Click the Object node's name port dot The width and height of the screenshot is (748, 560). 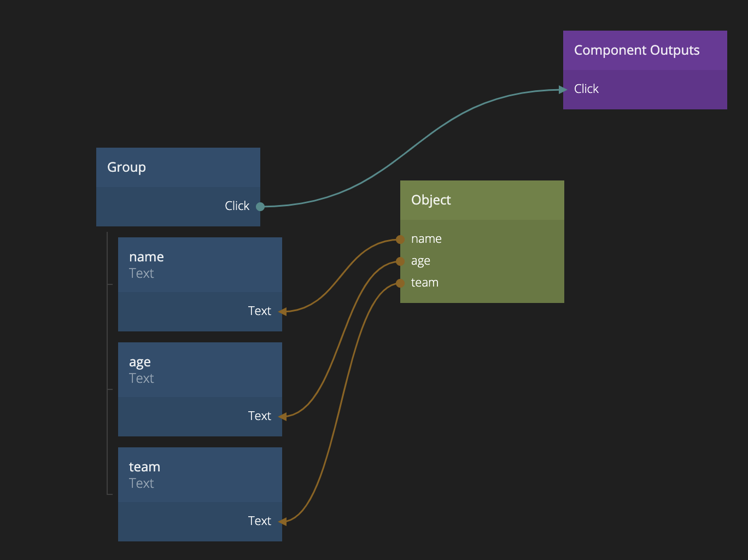coord(400,240)
